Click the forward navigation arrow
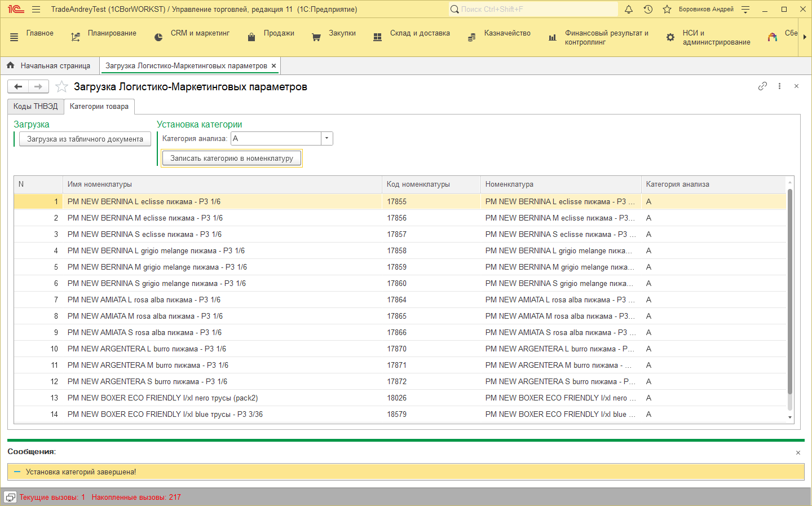This screenshot has height=506, width=812. tap(38, 86)
